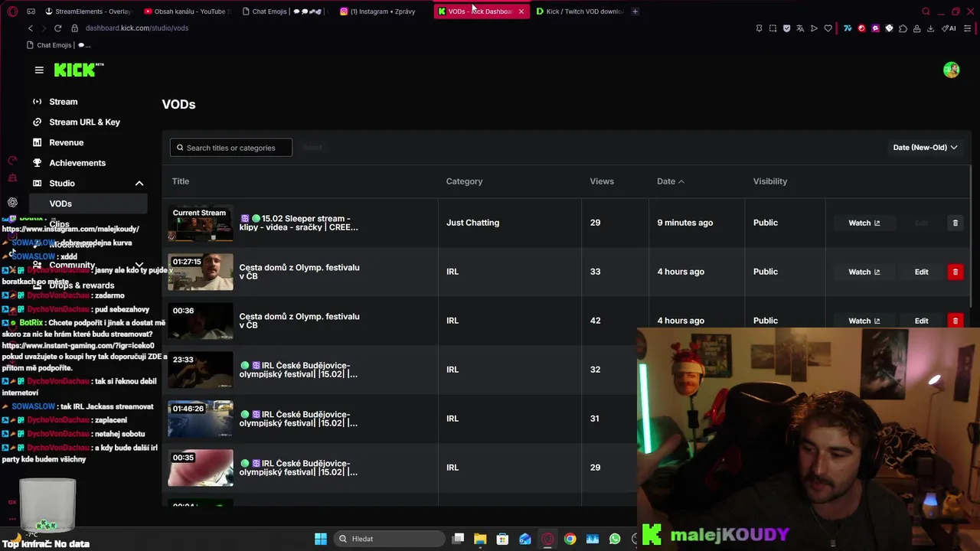The image size is (980, 551).
Task: Sort by the Views column header
Action: pos(602,181)
